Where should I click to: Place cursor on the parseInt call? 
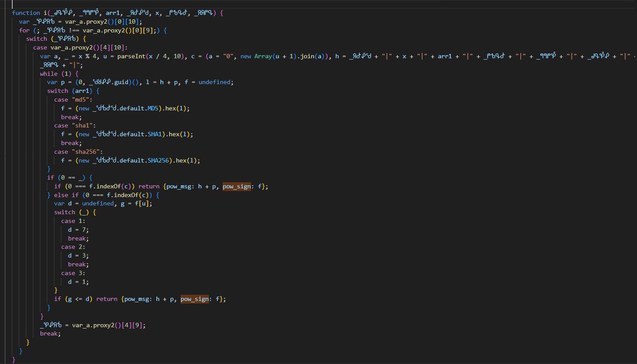130,57
